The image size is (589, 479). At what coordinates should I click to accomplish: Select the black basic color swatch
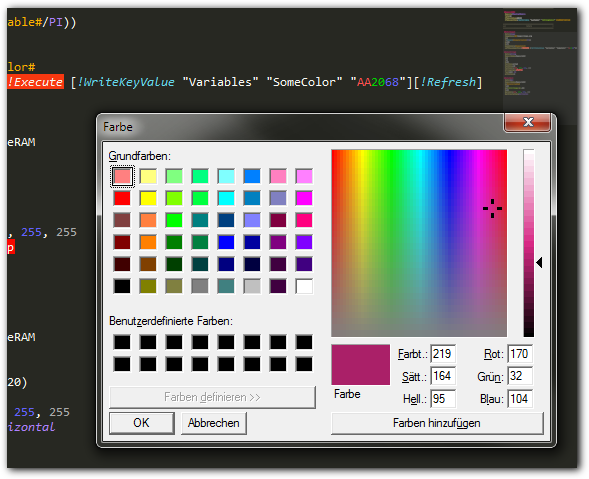pyautogui.click(x=122, y=286)
